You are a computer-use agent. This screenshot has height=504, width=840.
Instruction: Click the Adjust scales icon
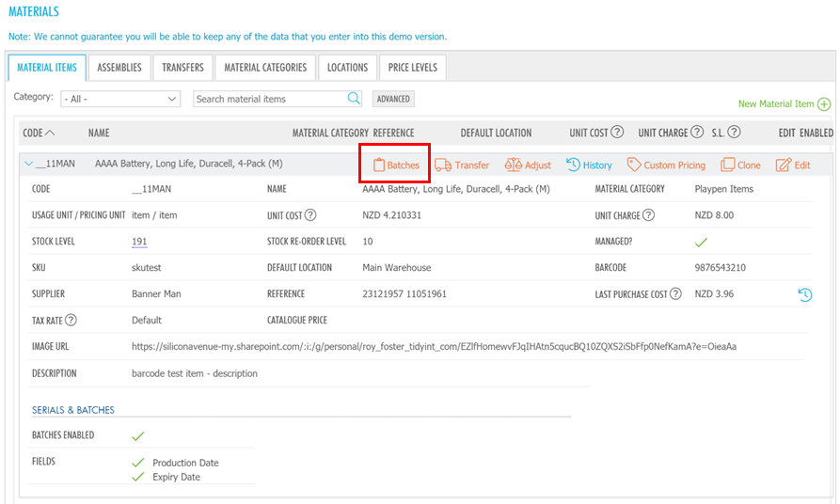tap(513, 165)
